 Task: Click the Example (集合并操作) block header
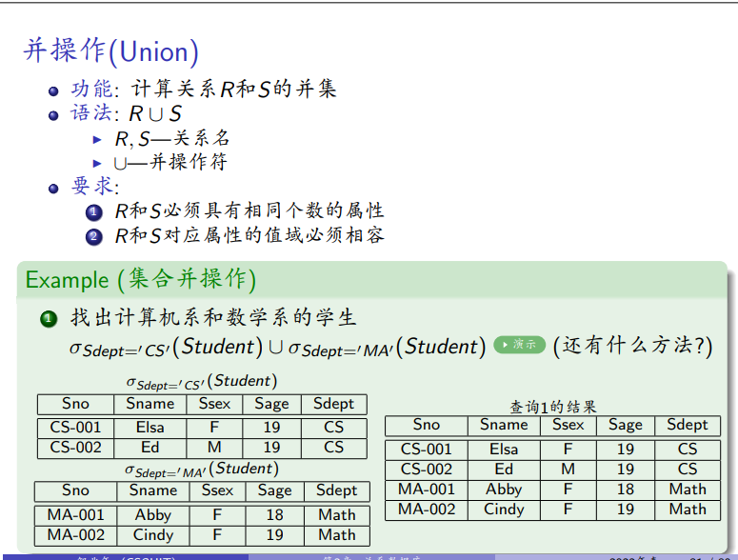coord(141,280)
